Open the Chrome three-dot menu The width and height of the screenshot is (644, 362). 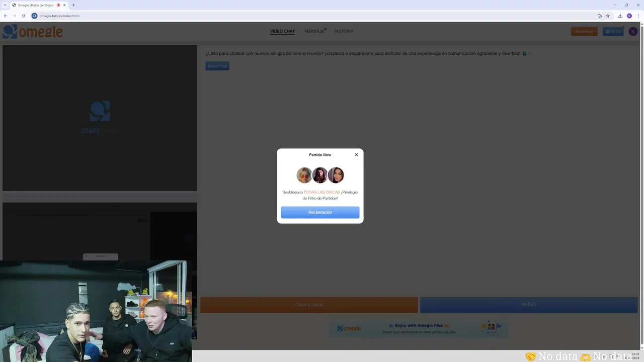[x=638, y=16]
